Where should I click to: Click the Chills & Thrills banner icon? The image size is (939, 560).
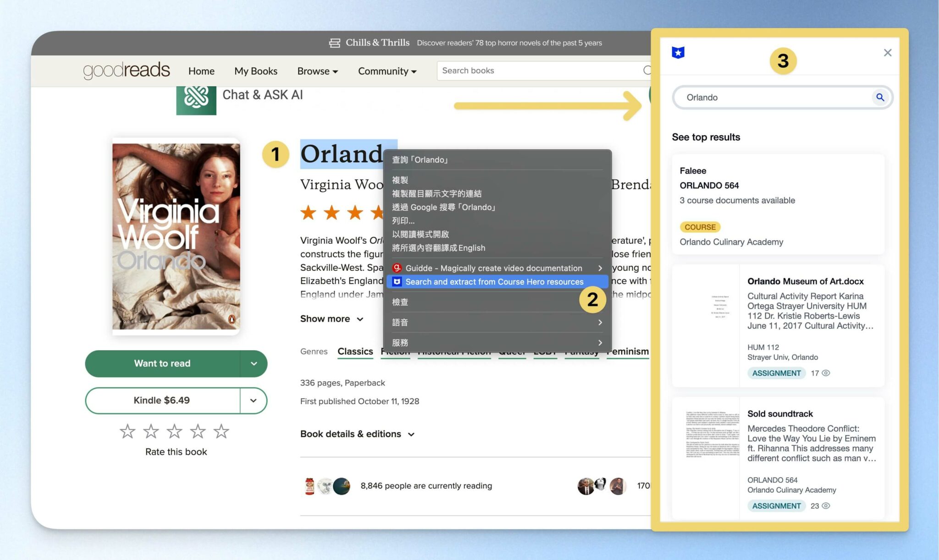(x=335, y=43)
